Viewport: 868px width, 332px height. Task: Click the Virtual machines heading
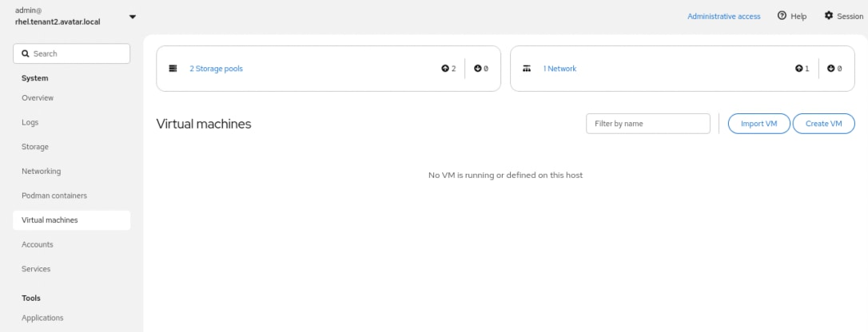click(204, 124)
